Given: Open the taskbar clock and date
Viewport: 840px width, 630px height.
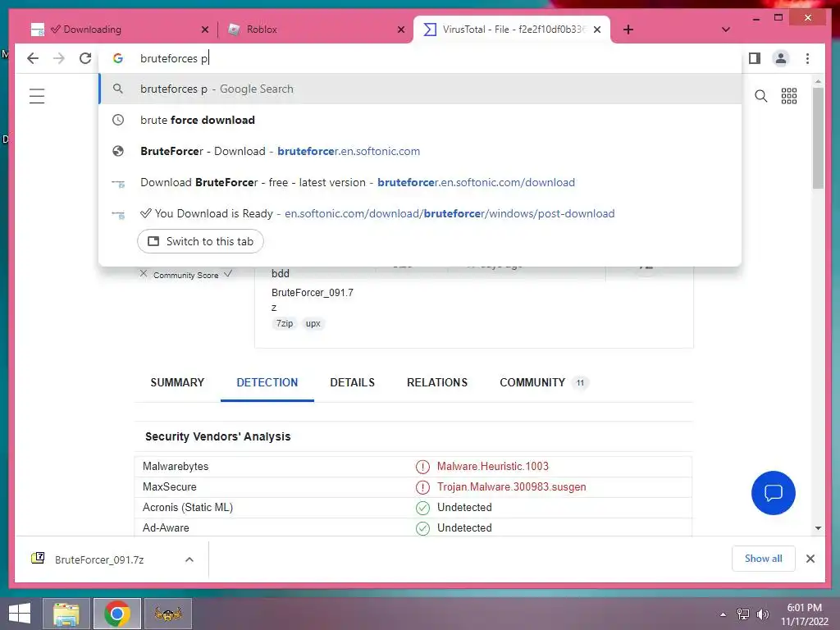Looking at the screenshot, I should click(805, 614).
